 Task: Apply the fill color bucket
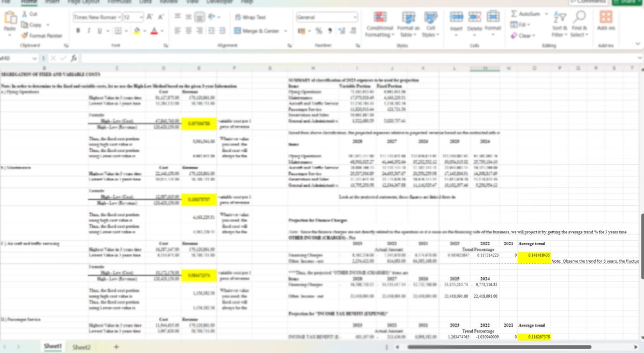[137, 31]
